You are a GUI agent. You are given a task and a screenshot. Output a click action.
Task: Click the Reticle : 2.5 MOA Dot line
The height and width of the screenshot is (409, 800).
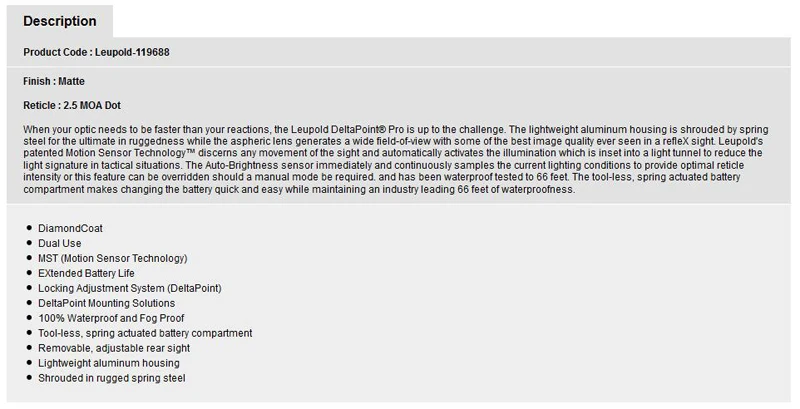click(72, 106)
